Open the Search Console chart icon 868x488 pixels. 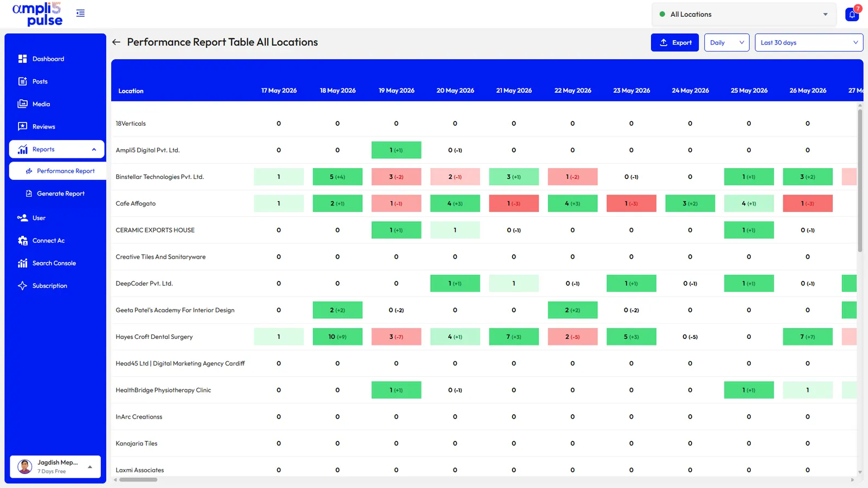click(22, 263)
